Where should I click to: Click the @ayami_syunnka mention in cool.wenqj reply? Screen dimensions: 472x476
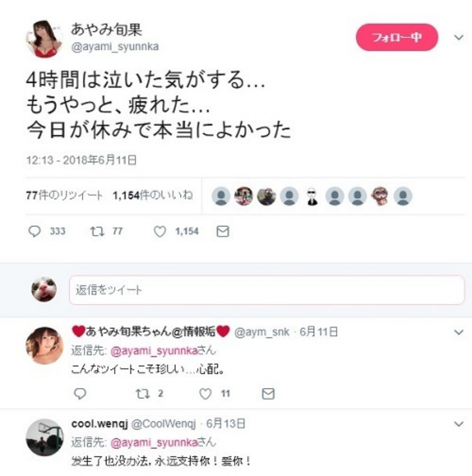coord(154,443)
